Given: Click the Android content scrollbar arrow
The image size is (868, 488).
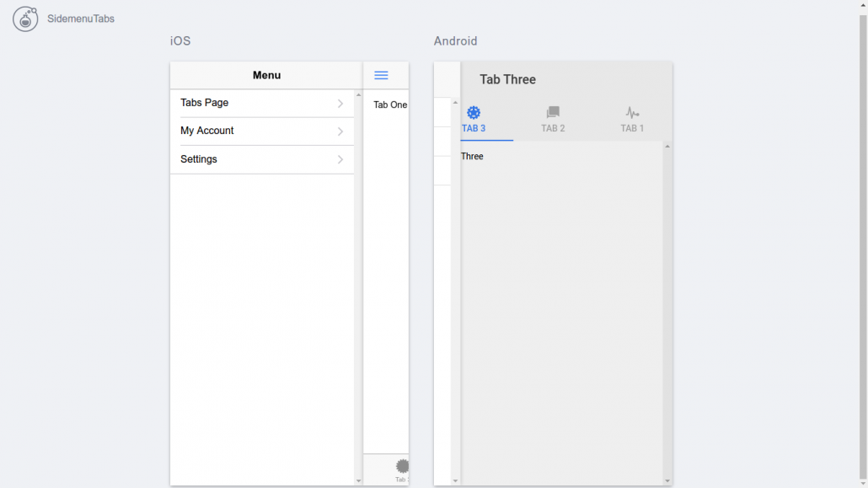Looking at the screenshot, I should (667, 144).
